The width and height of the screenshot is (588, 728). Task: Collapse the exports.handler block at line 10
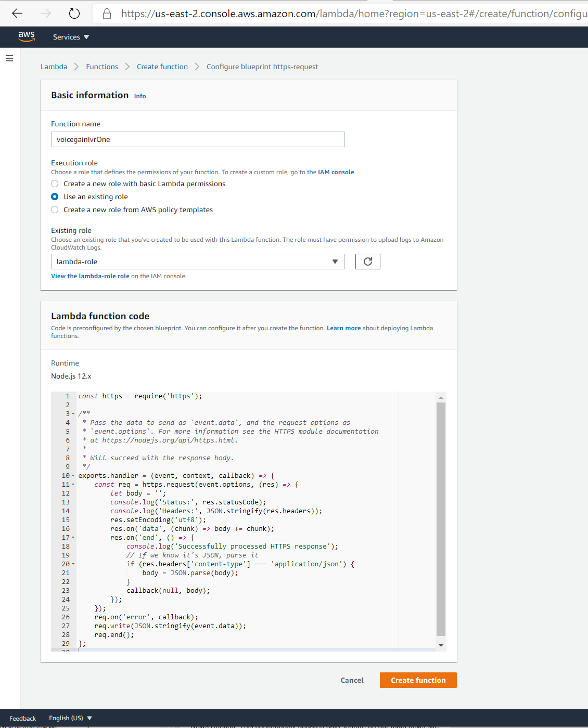(73, 476)
